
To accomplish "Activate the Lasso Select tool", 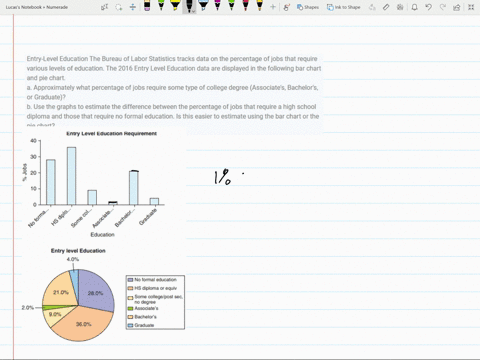I will click(x=119, y=7).
